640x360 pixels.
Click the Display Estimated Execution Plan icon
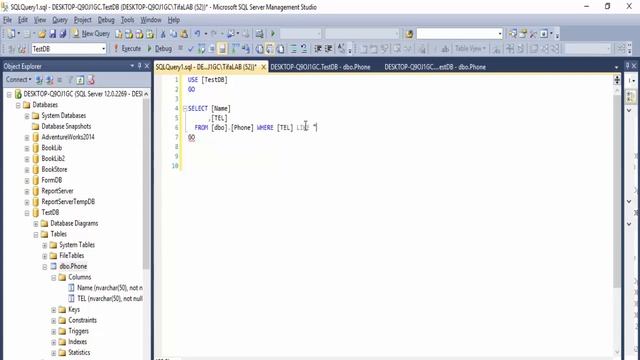(202, 49)
